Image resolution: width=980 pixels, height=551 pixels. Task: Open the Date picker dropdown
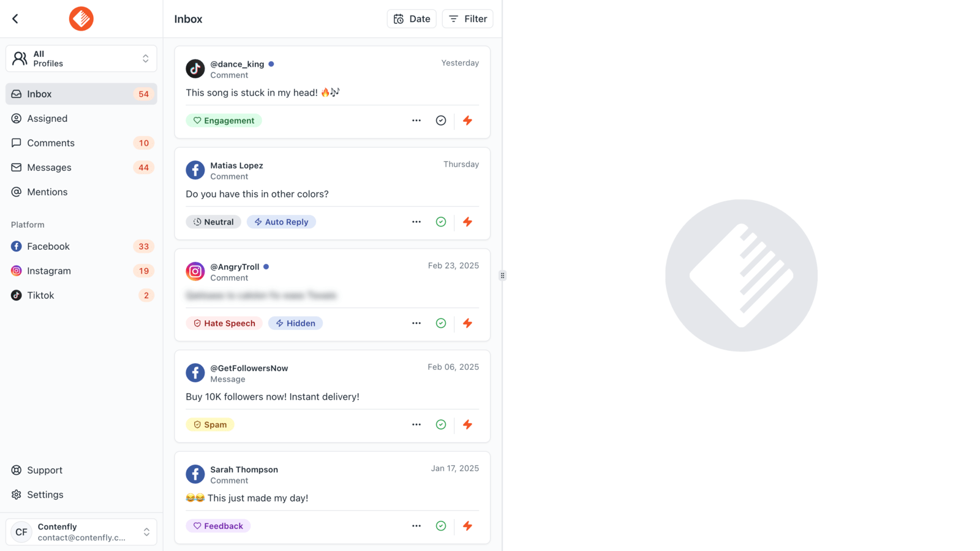tap(412, 19)
